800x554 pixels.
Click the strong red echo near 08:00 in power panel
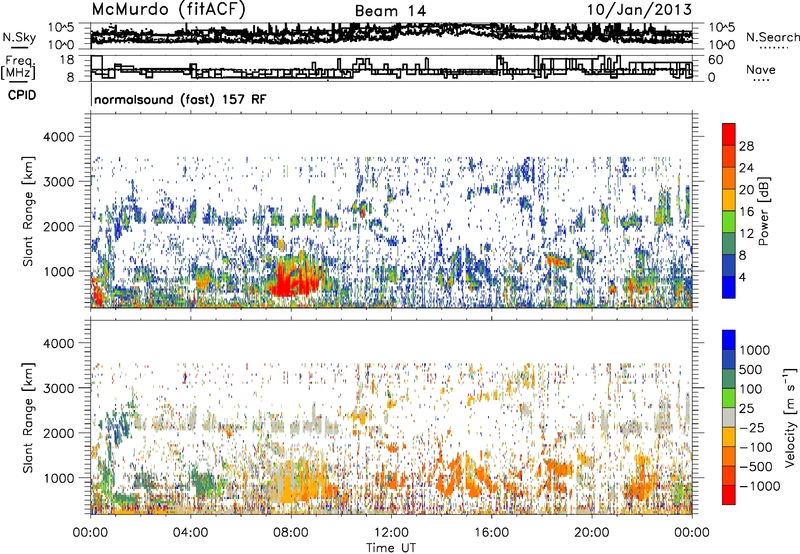point(293,280)
